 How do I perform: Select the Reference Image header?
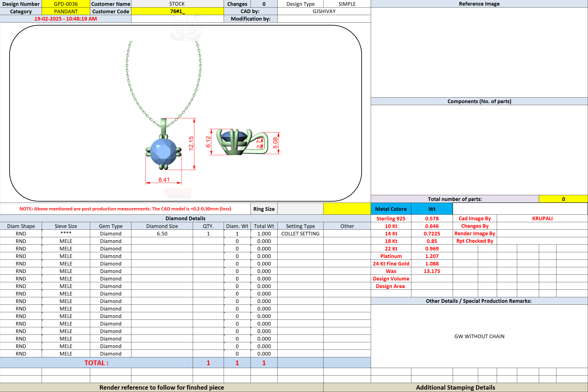tap(479, 4)
